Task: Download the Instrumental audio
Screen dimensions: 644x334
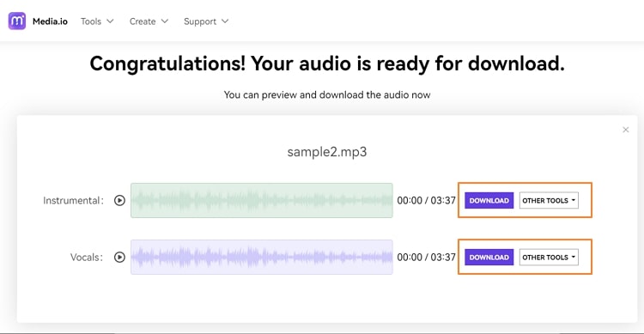Action: 489,200
